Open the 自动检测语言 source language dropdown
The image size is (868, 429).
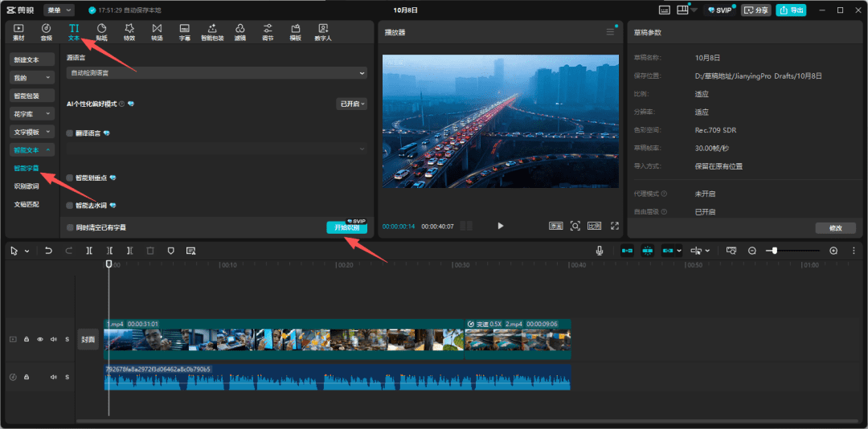click(216, 73)
